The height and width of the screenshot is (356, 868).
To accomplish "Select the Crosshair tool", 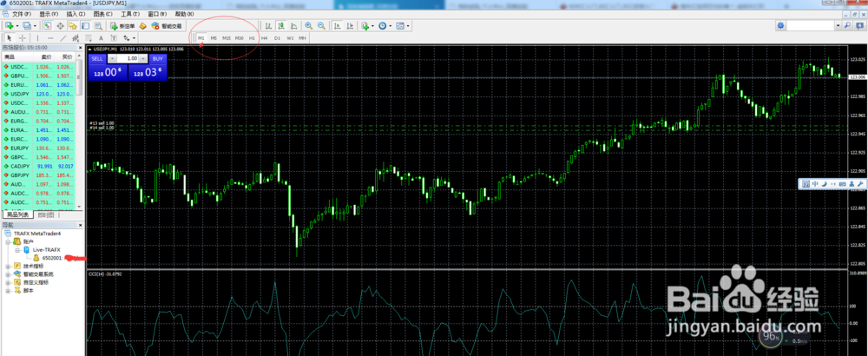I will point(23,38).
